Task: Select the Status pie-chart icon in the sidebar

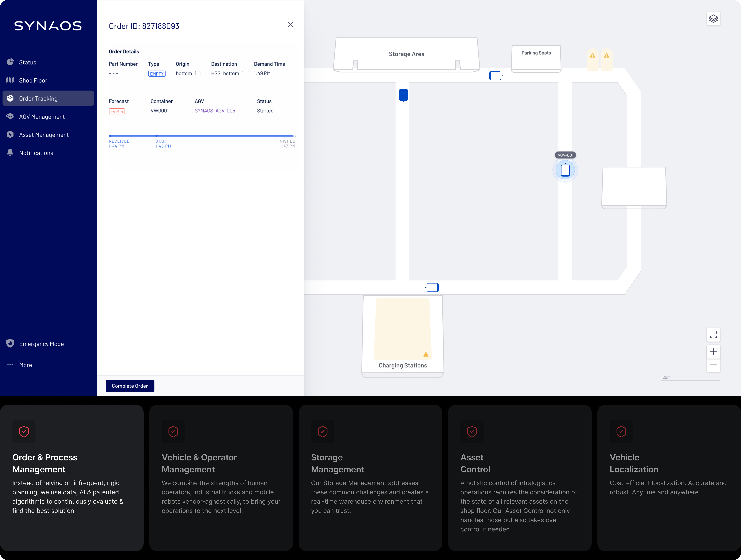Action: point(10,62)
